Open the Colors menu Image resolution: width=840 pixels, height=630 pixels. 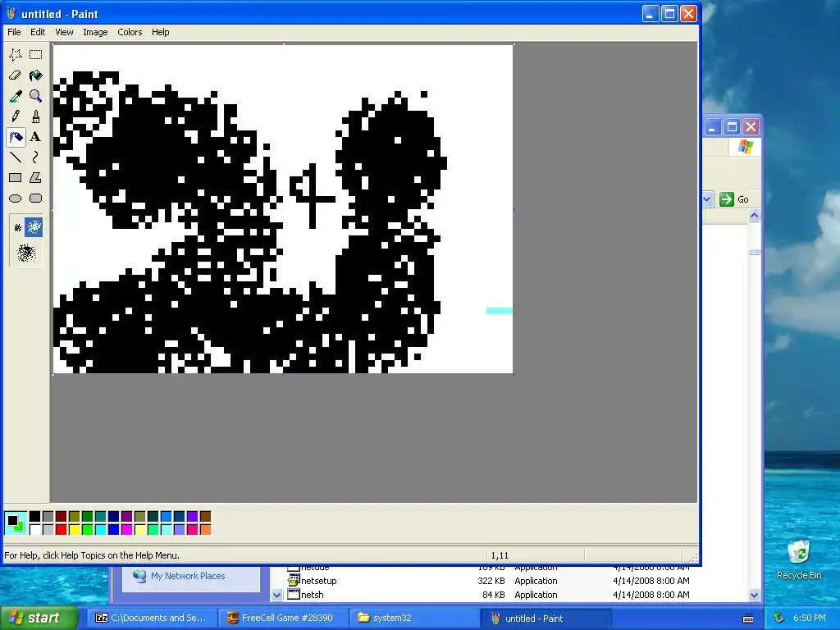pyautogui.click(x=130, y=32)
